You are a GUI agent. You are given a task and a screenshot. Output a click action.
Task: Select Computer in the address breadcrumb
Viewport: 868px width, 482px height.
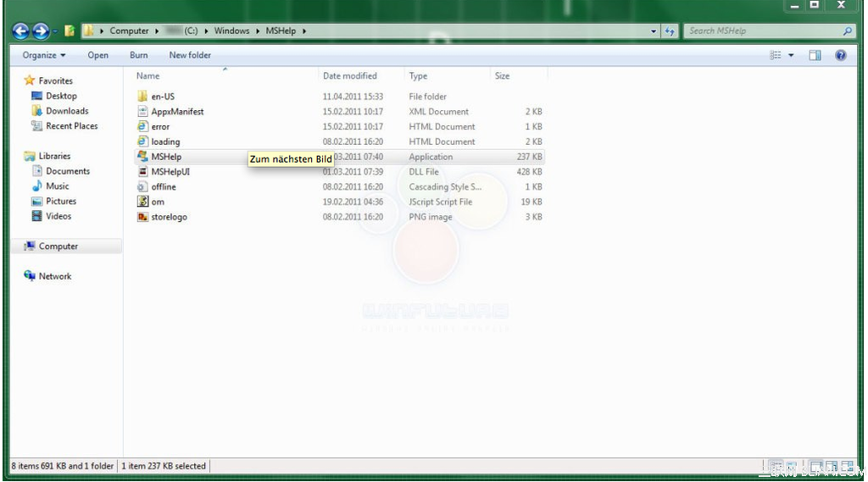(x=129, y=31)
